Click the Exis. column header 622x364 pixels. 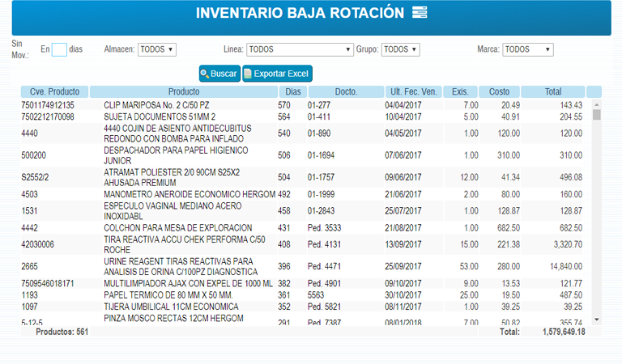[460, 91]
